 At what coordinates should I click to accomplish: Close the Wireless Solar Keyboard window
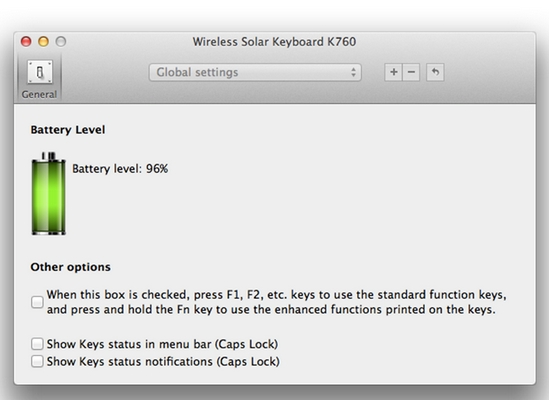coord(26,42)
